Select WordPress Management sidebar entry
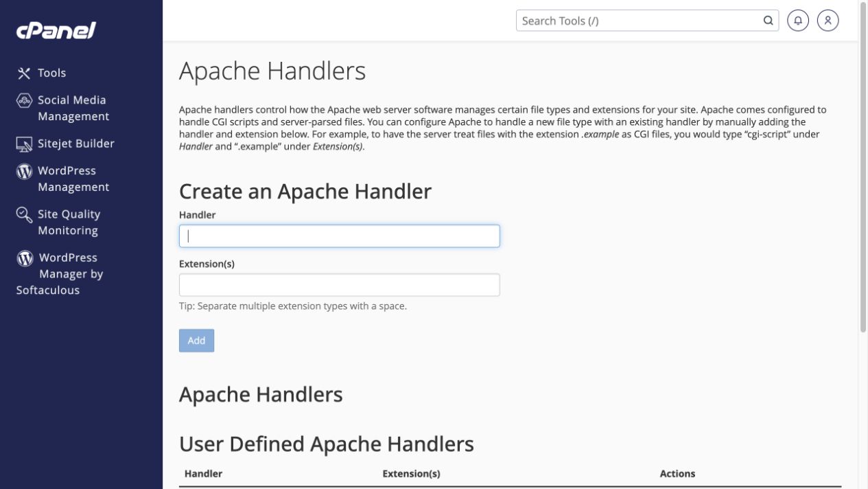Image resolution: width=868 pixels, height=489 pixels. (x=73, y=179)
